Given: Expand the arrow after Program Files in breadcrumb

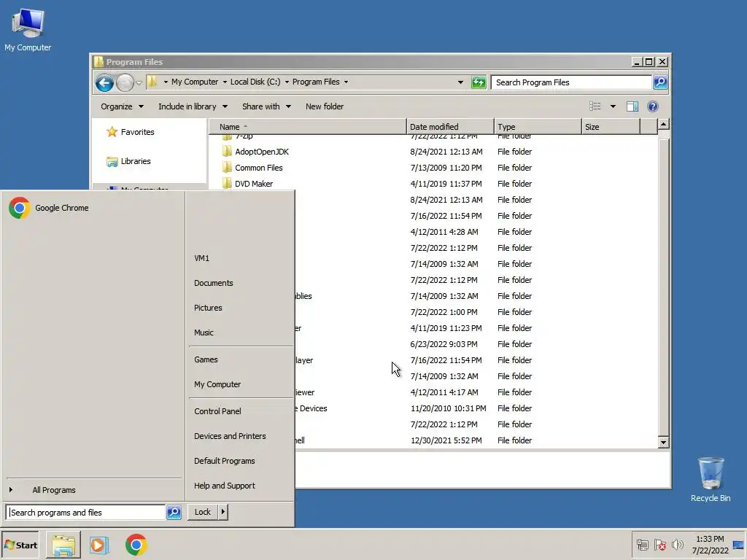Looking at the screenshot, I should [x=347, y=82].
